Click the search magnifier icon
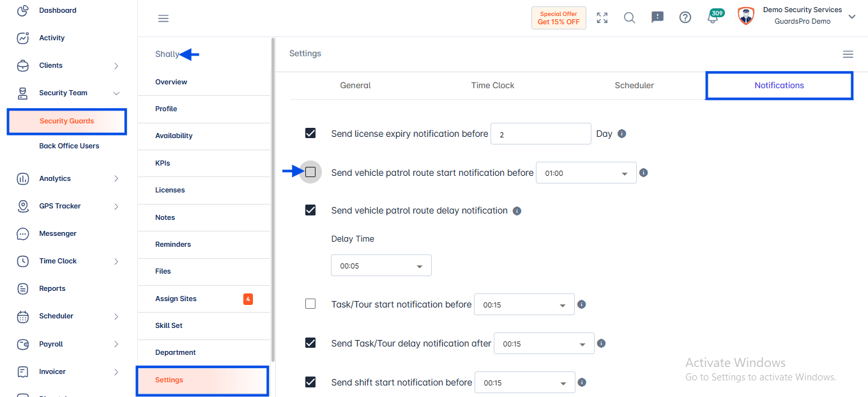The image size is (868, 397). pos(630,18)
